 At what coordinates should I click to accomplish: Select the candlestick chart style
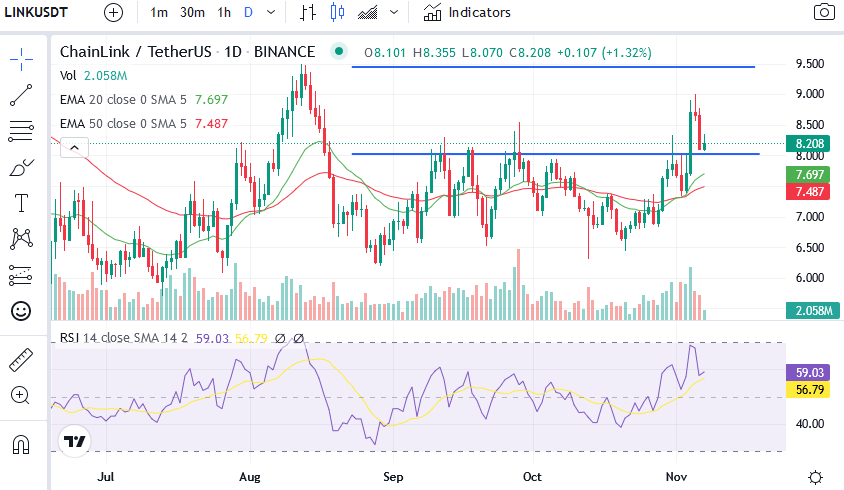point(337,12)
